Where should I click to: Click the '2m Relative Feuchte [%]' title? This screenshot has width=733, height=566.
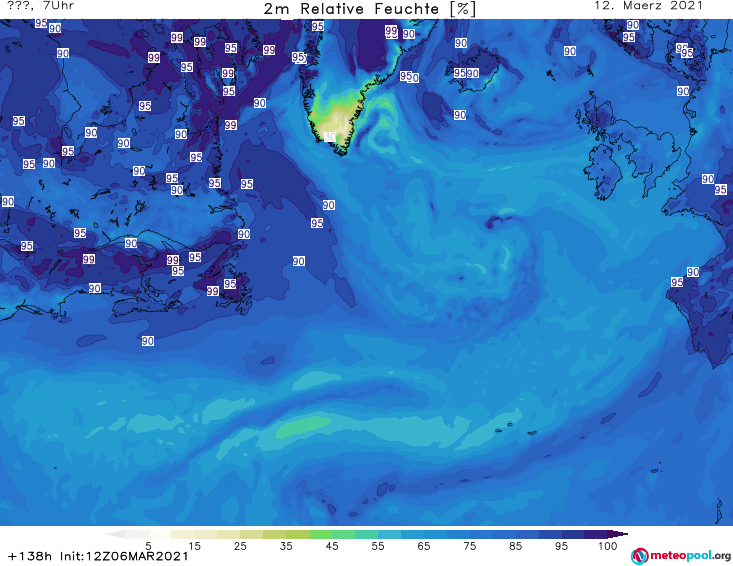coord(370,9)
